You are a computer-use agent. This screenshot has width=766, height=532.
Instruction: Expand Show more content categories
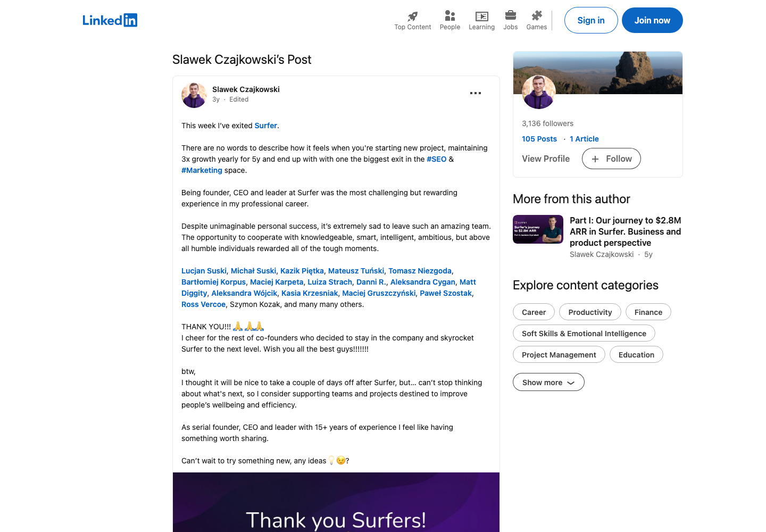tap(548, 383)
